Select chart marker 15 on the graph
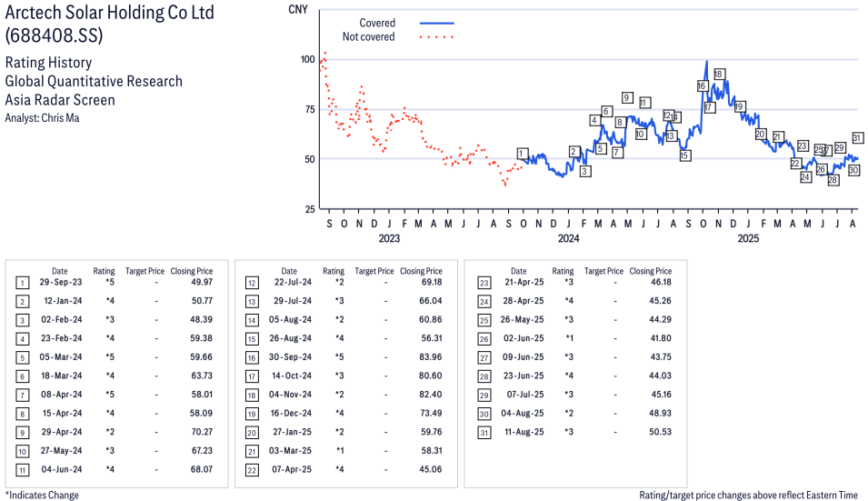 click(684, 155)
